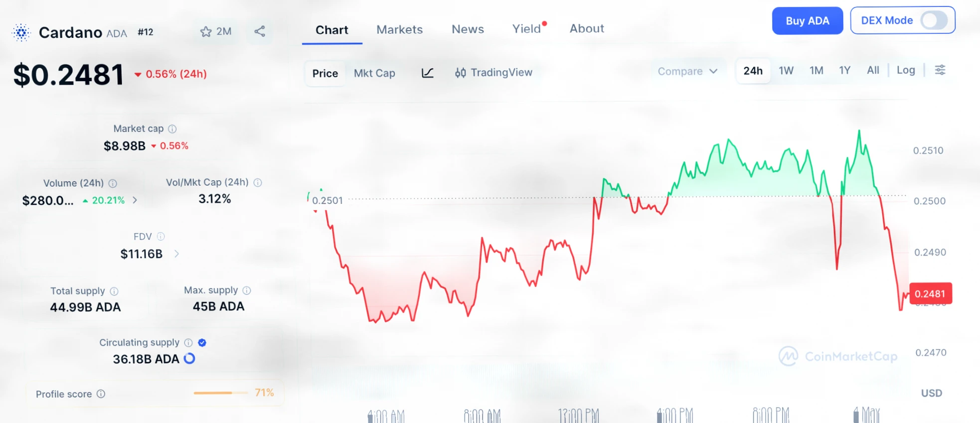
Task: Click the ADA ticker symbol
Action: 117,33
